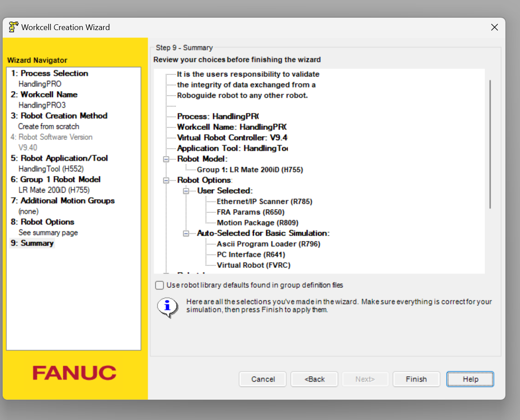
Task: Select Ascii Program Loader (R796) row
Action: pyautogui.click(x=269, y=244)
